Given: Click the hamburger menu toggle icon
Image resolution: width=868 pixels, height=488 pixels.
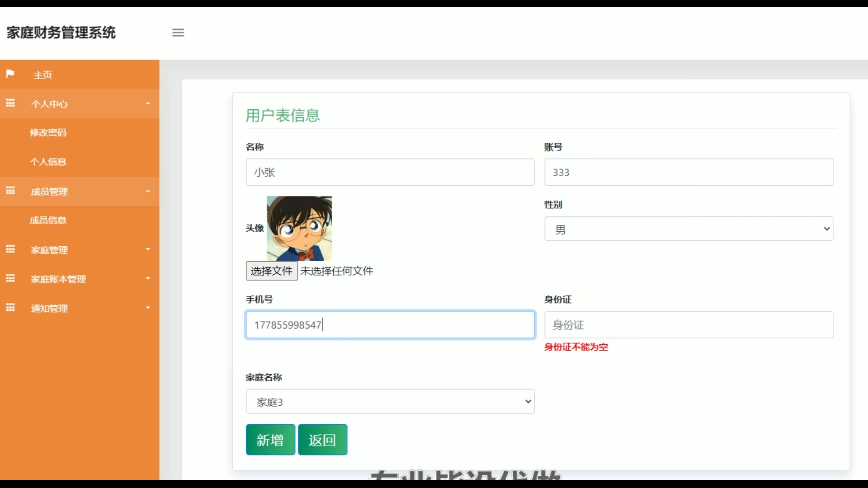Looking at the screenshot, I should click(178, 33).
